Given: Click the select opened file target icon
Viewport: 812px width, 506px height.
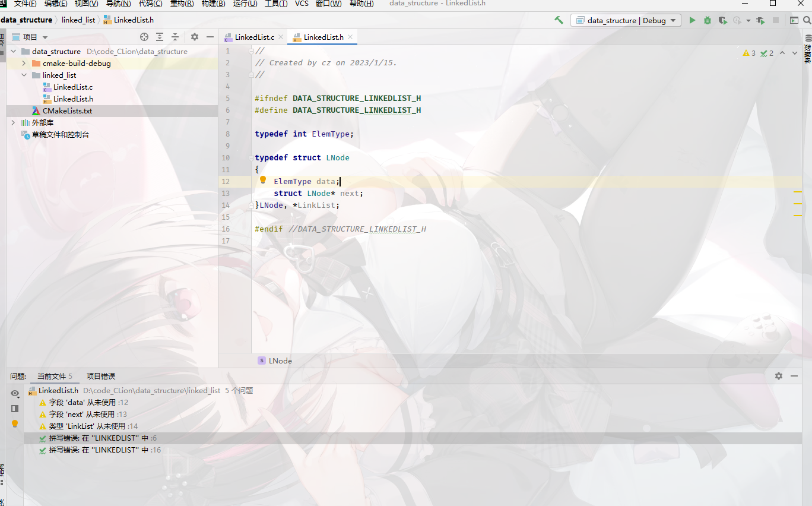Looking at the screenshot, I should click(144, 37).
